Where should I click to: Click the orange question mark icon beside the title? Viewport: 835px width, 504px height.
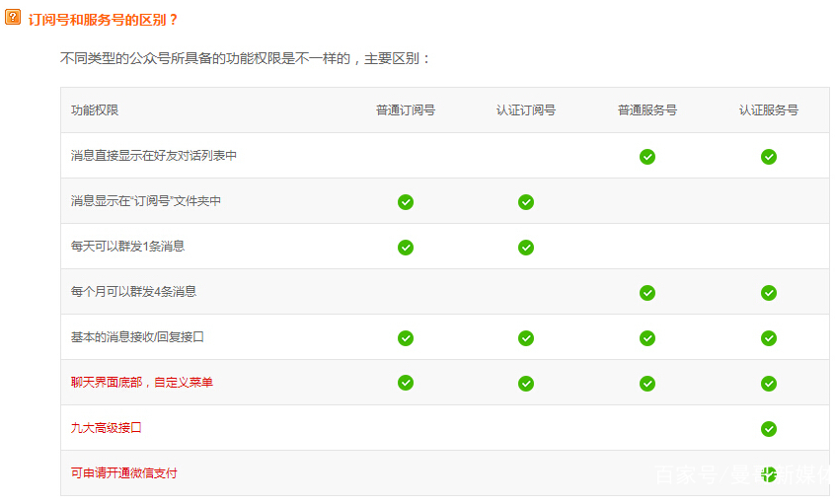coord(13,17)
